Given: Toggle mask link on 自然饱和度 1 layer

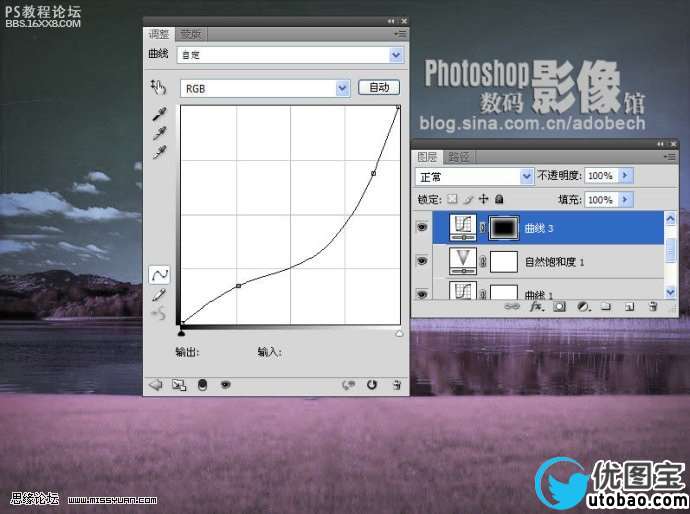Looking at the screenshot, I should (x=483, y=261).
